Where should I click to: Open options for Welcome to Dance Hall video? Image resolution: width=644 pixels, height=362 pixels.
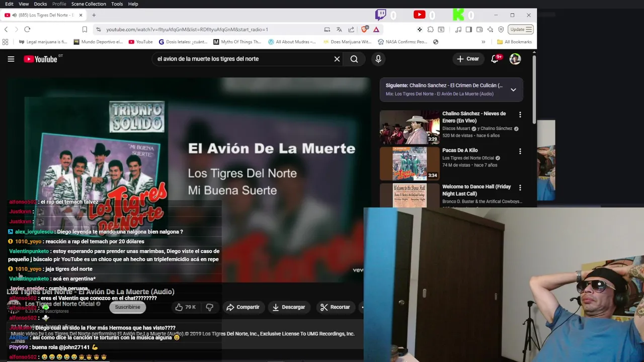(520, 188)
